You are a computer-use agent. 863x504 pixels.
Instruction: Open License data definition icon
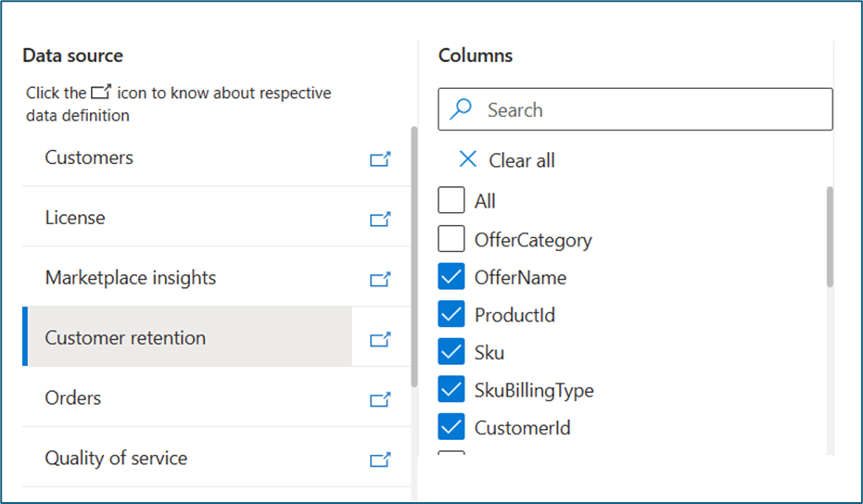point(380,220)
